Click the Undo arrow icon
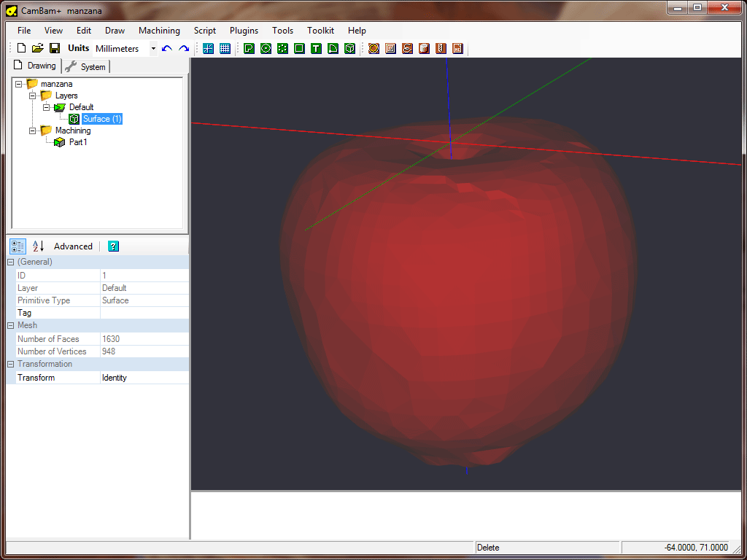Screen dimensions: 747x560 pyautogui.click(x=167, y=49)
